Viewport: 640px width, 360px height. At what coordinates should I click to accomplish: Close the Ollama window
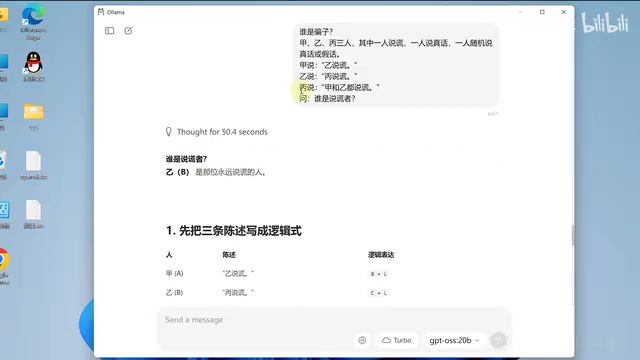click(x=564, y=12)
